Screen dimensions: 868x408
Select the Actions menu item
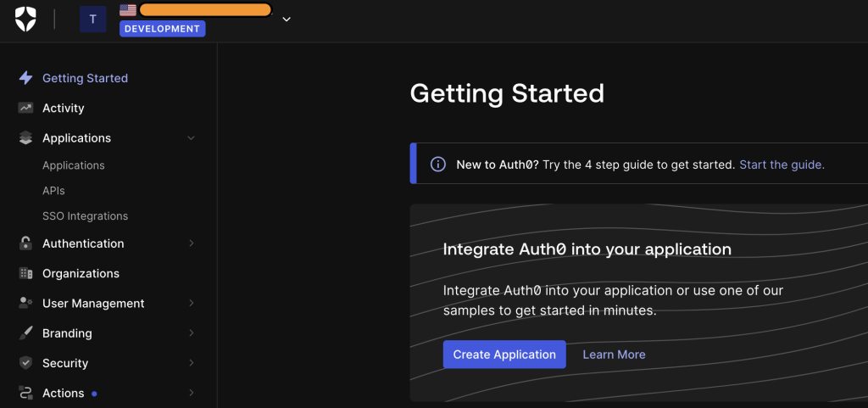coord(63,393)
